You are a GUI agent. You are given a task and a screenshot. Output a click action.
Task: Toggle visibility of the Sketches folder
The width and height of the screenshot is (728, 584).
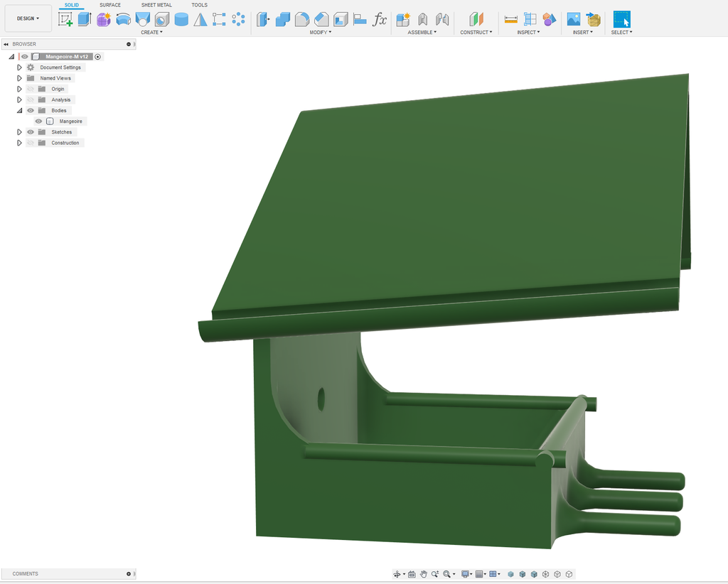[x=31, y=132]
